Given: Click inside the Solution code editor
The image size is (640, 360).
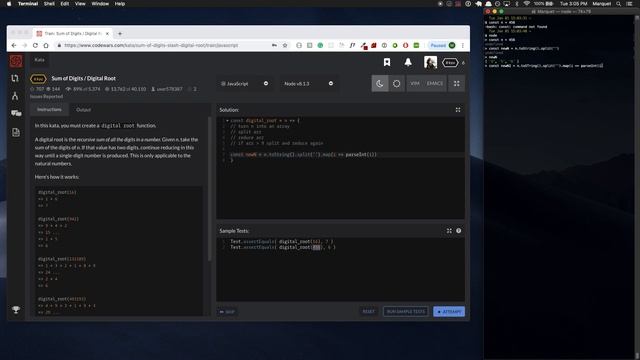Looking at the screenshot, I should point(340,168).
